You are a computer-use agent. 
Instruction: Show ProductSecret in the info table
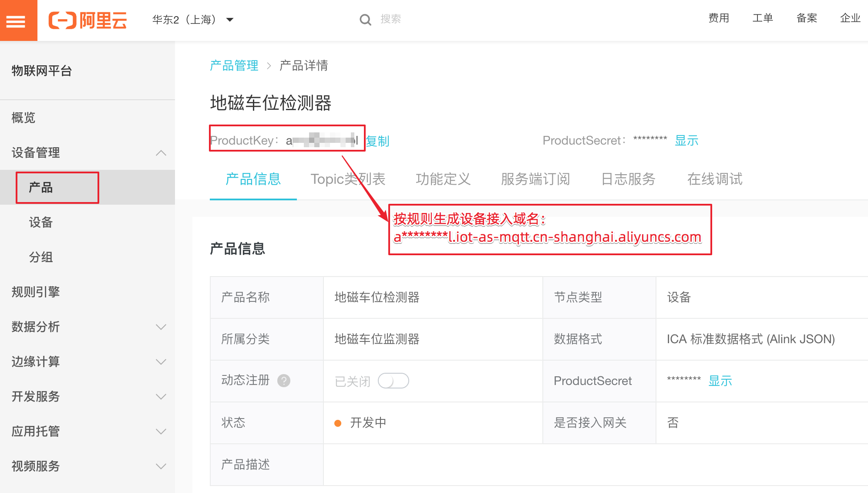point(720,381)
